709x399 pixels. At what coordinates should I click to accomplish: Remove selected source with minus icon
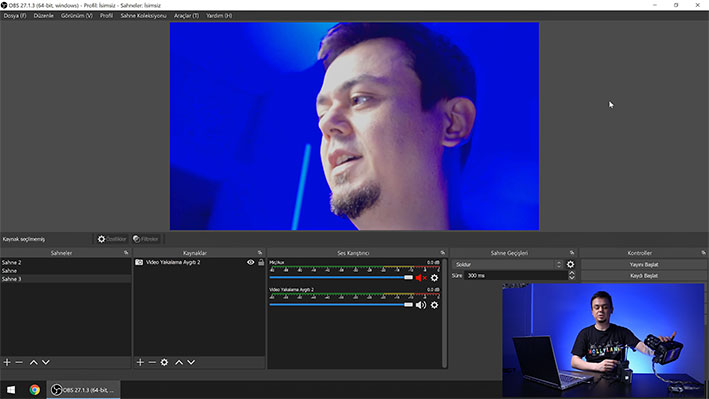(152, 362)
